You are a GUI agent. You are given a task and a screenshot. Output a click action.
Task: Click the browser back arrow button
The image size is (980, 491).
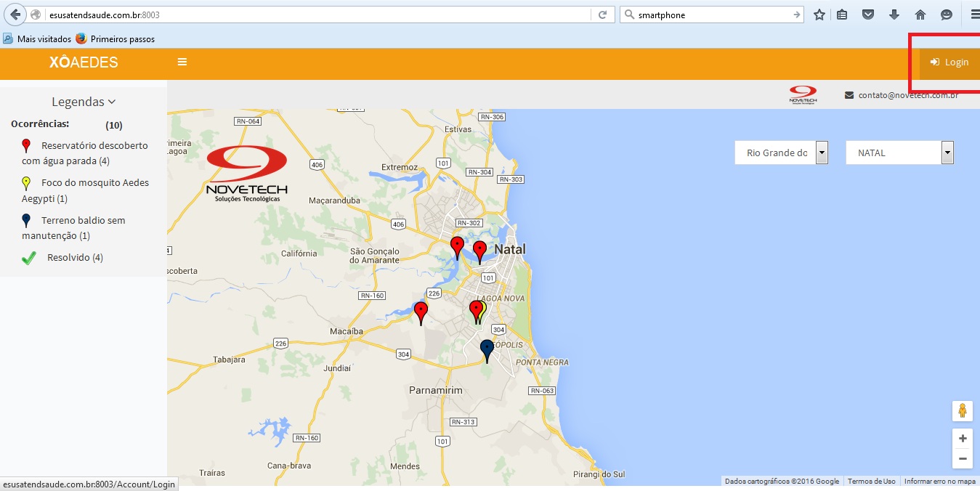point(15,15)
